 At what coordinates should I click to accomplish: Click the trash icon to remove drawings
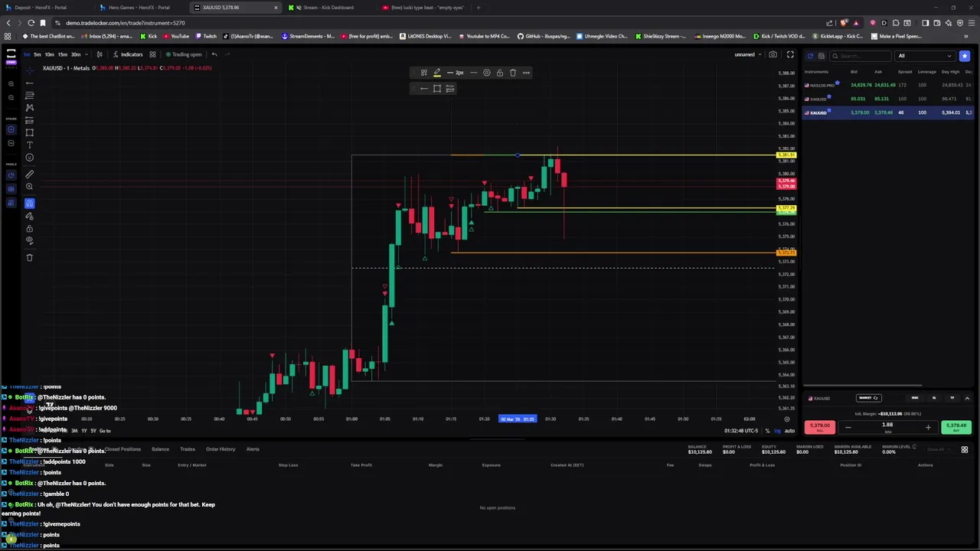coord(30,258)
